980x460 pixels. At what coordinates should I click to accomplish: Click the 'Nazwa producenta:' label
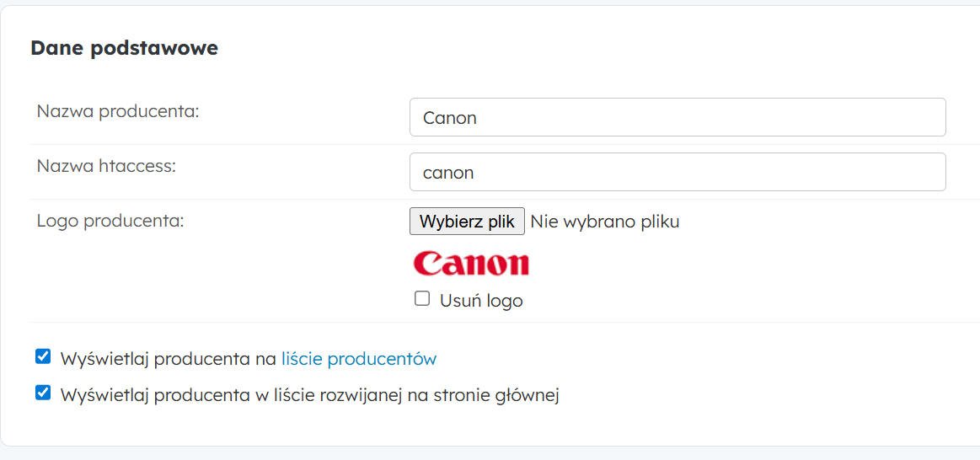[118, 111]
